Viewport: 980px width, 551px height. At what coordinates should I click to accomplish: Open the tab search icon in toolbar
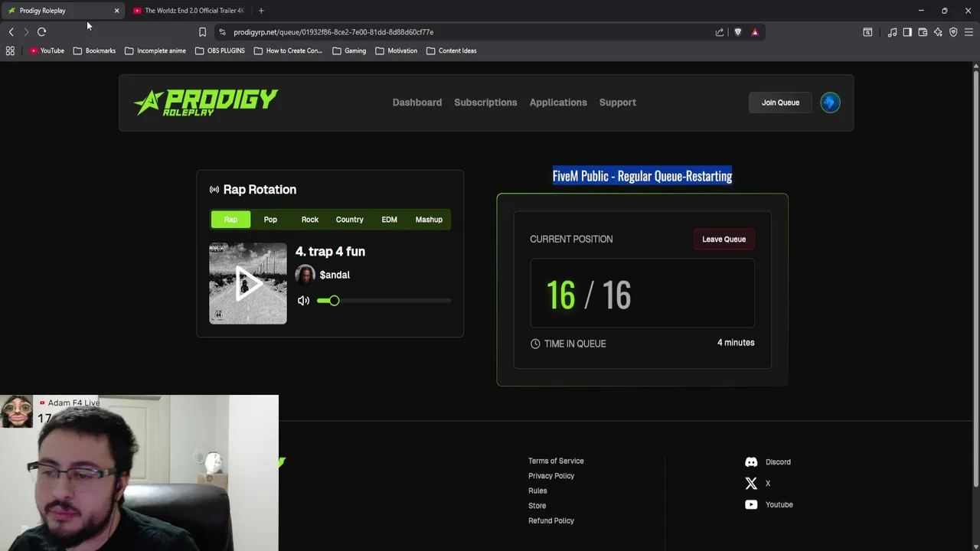[867, 32]
